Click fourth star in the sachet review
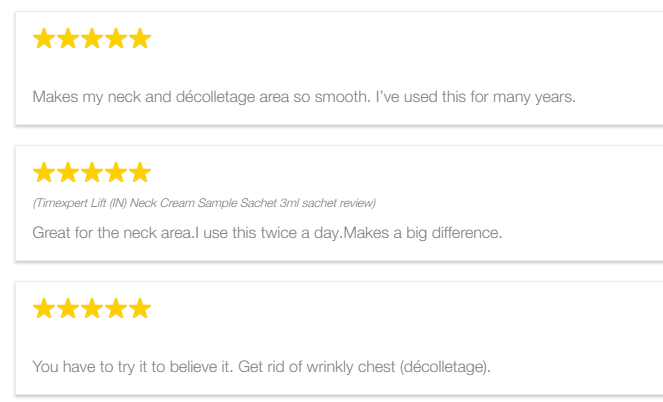The height and width of the screenshot is (402, 663). 116,172
